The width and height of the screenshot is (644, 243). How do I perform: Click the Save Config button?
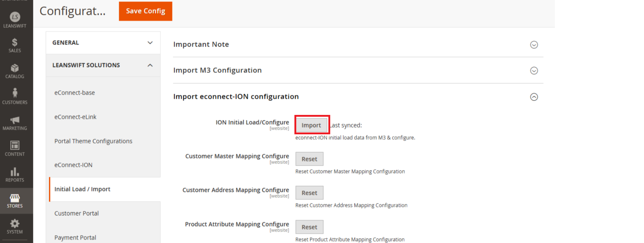tap(145, 11)
